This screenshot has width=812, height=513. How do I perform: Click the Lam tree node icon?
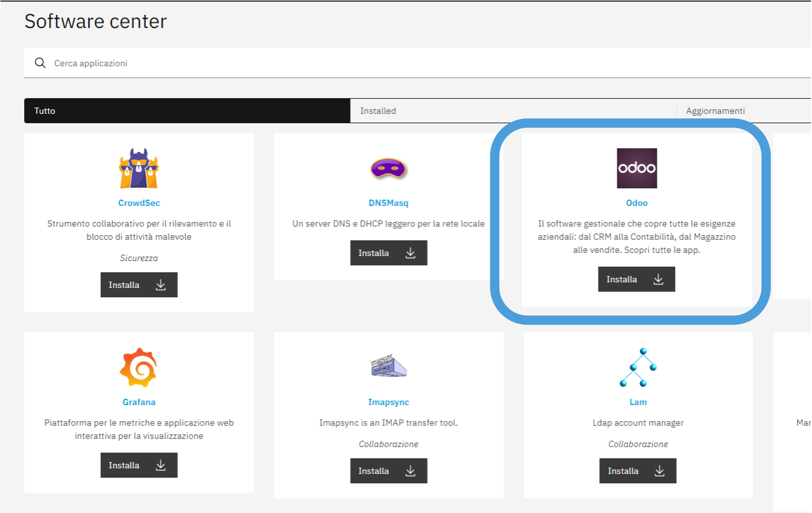click(x=638, y=367)
